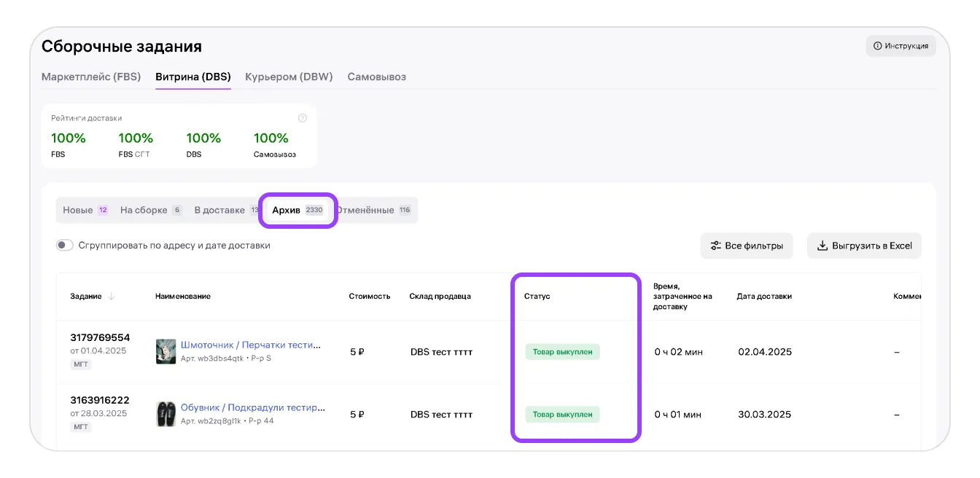The height and width of the screenshot is (478, 980).
Task: Show На сборке orders tab
Action: pyautogui.click(x=150, y=210)
